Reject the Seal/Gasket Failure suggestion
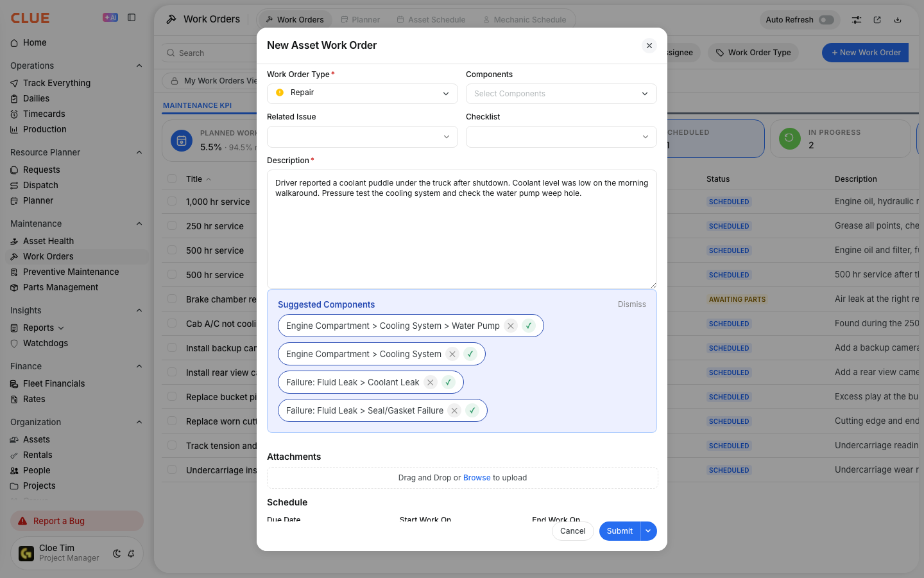This screenshot has height=578, width=924. [454, 410]
